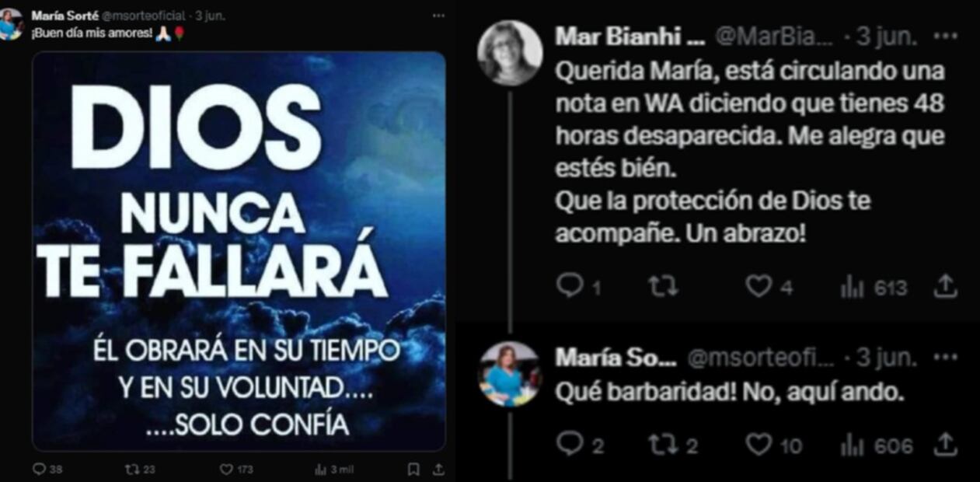
Task: Retweet the 'Qué barbaridad! No, aquí ando' reply
Action: click(673, 445)
